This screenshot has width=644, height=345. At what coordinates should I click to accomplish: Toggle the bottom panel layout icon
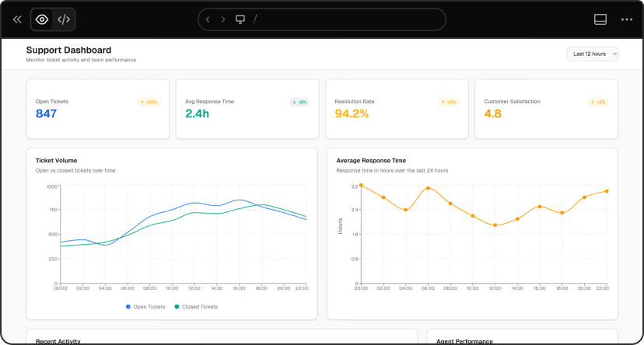click(600, 19)
